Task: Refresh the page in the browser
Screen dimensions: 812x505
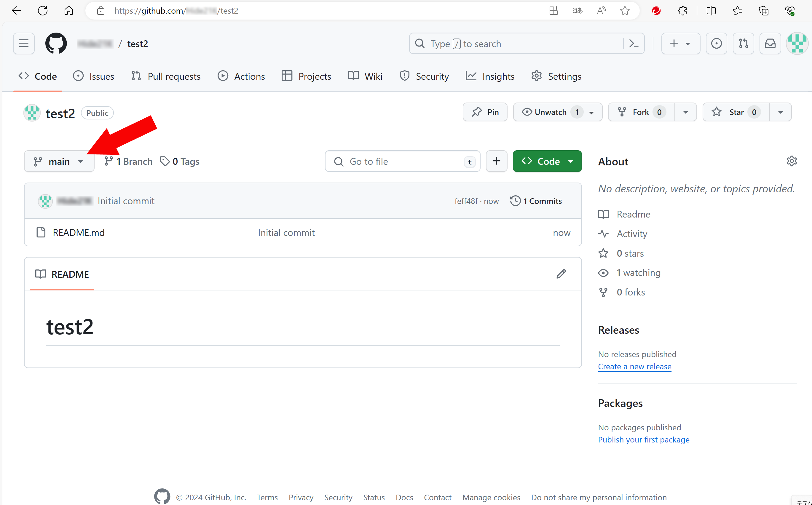Action: coord(43,10)
